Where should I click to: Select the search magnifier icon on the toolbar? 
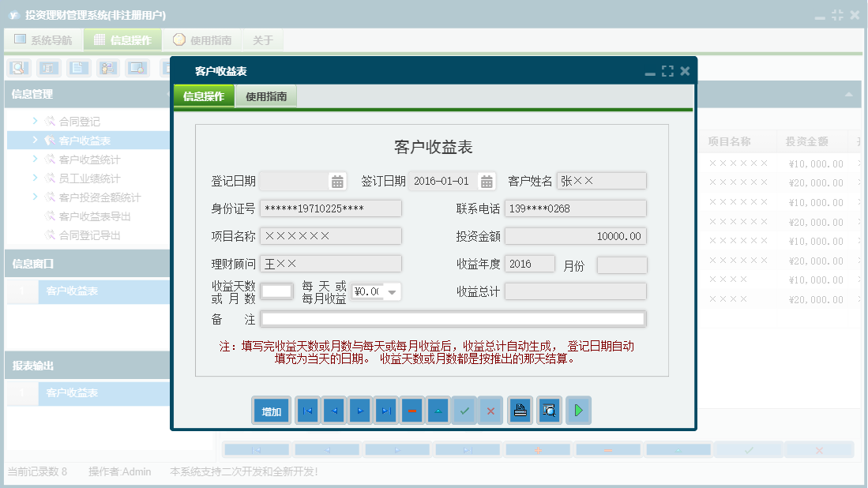[17, 68]
